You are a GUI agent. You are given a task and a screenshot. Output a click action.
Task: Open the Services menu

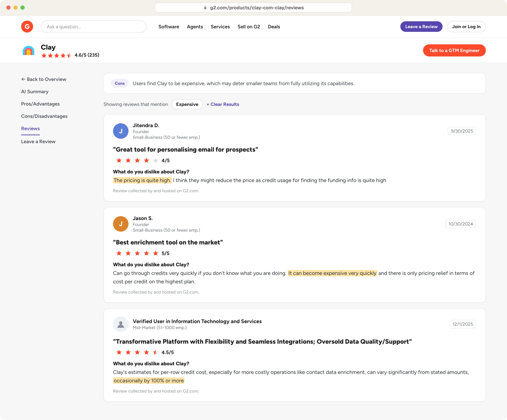pyautogui.click(x=220, y=27)
